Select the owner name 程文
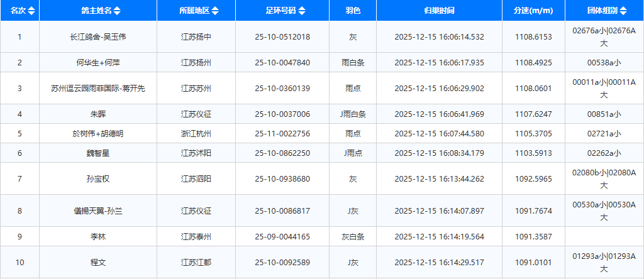 [x=98, y=262]
